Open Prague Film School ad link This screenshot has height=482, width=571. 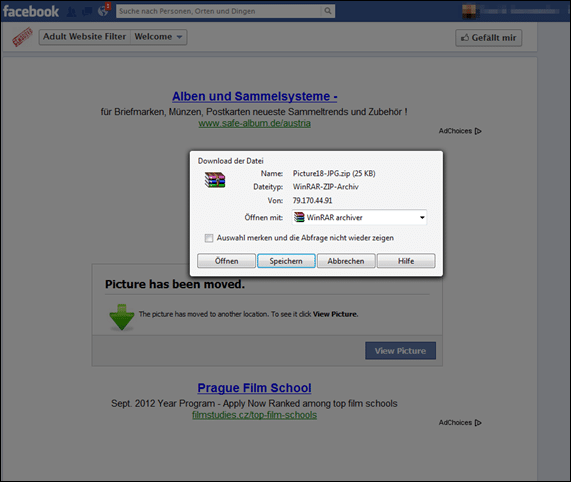[x=255, y=388]
